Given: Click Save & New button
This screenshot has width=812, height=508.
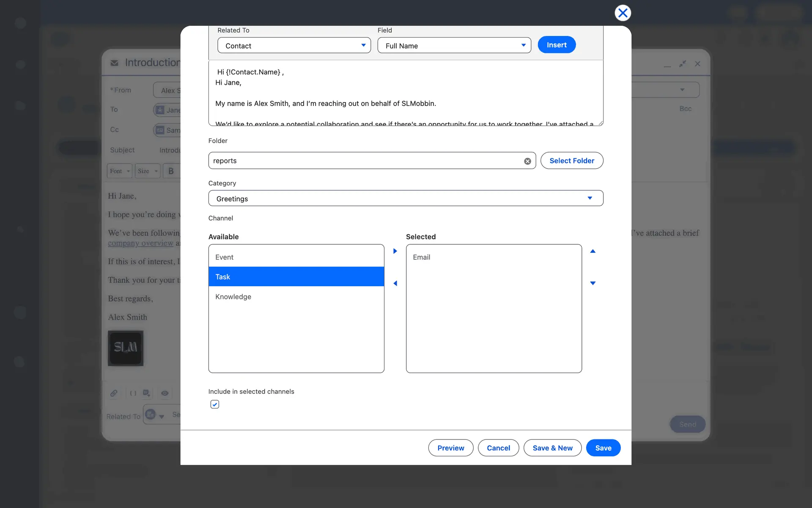Looking at the screenshot, I should pos(552,448).
